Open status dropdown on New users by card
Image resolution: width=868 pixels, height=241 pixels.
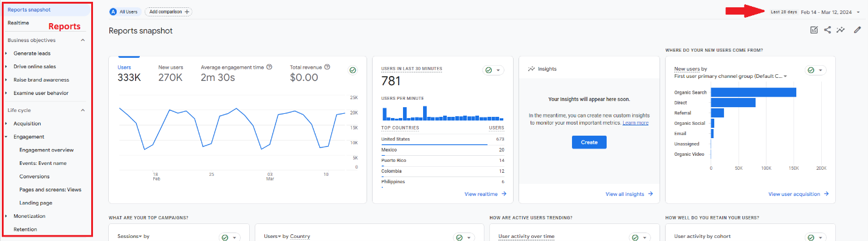pyautogui.click(x=816, y=70)
